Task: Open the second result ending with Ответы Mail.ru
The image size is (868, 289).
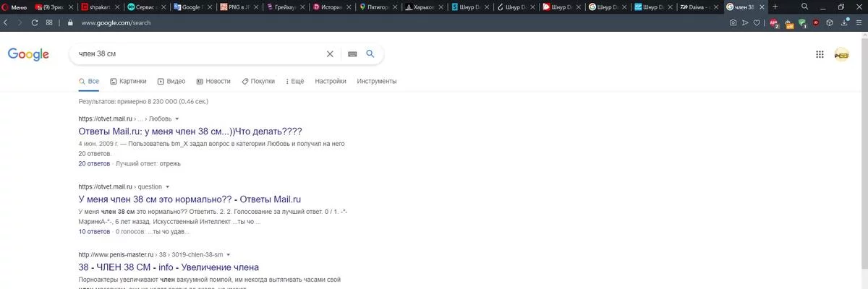Action: (x=189, y=199)
